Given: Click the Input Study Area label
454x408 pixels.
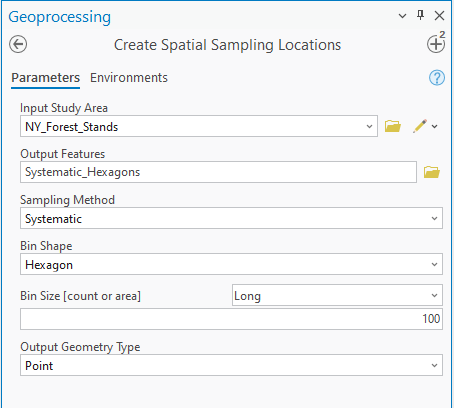Looking at the screenshot, I should point(64,108).
